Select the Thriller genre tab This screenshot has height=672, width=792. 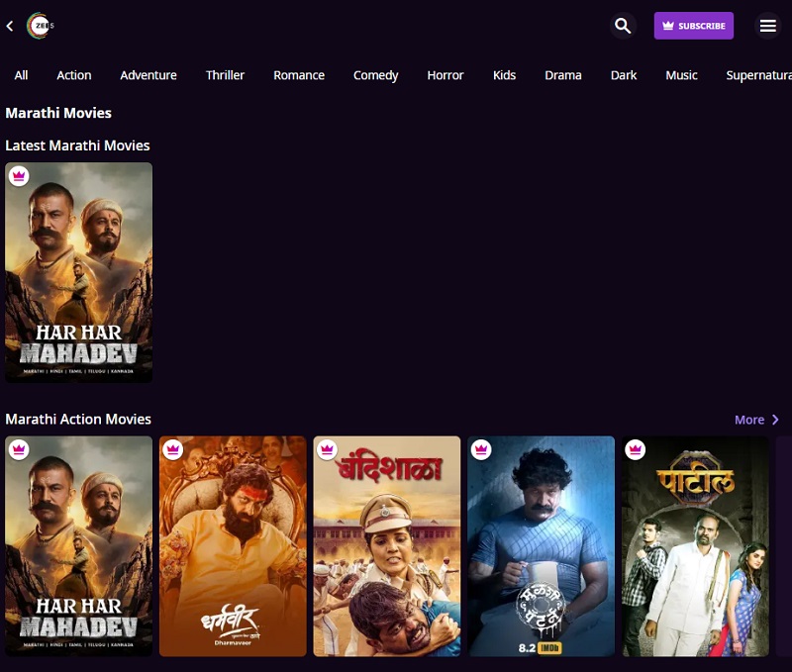pyautogui.click(x=225, y=75)
